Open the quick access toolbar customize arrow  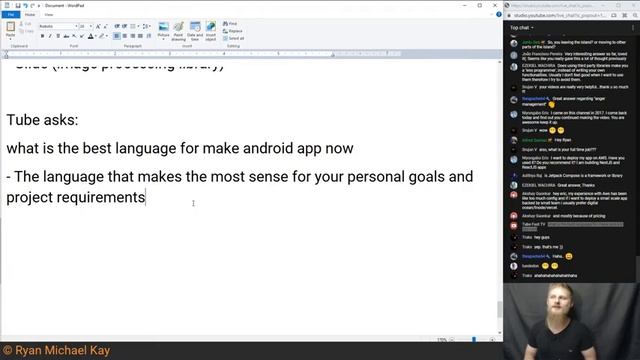[x=39, y=6]
